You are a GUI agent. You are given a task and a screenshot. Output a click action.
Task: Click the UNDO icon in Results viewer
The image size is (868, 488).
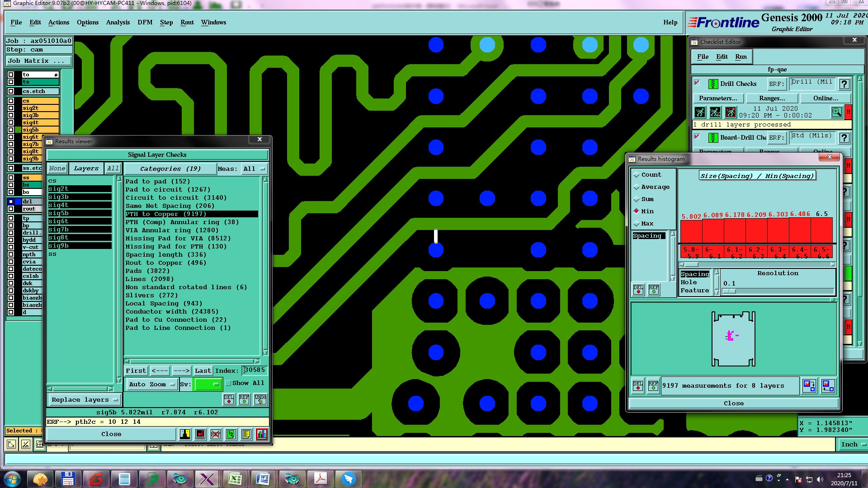pos(260,399)
